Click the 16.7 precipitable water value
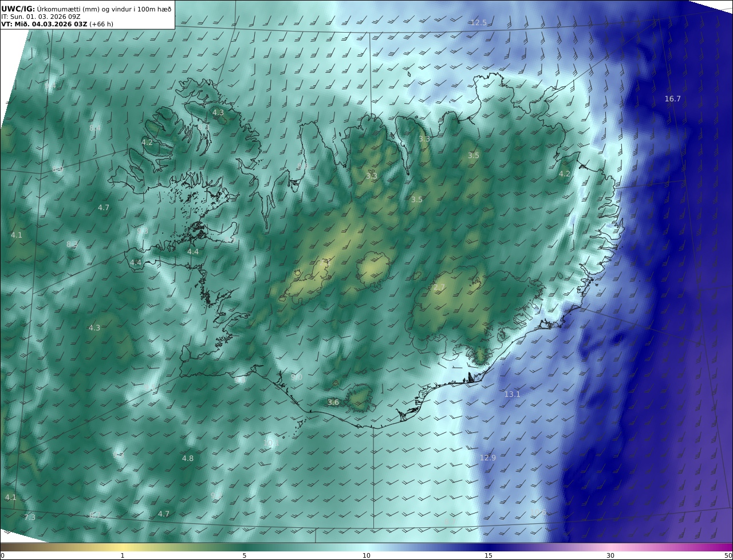The width and height of the screenshot is (733, 560). pos(673,99)
